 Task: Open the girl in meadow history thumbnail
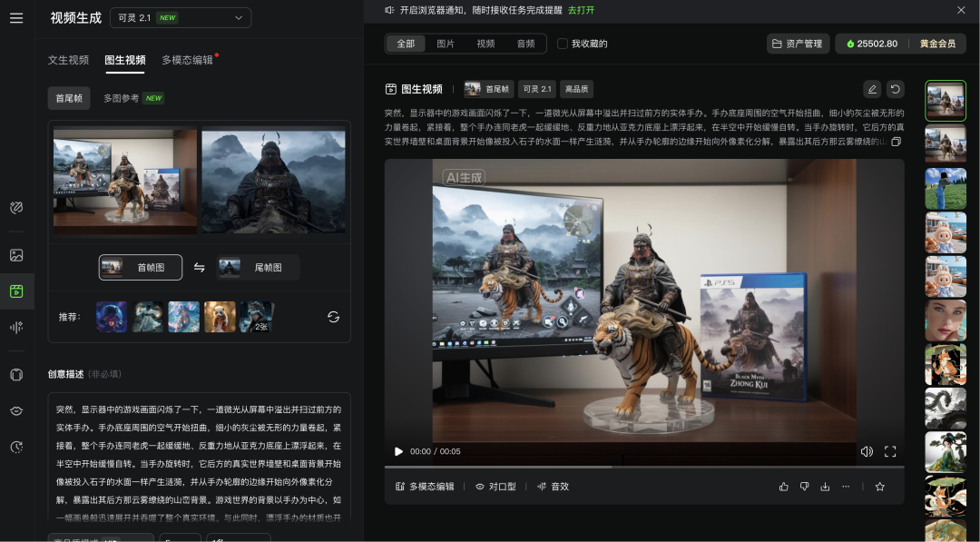click(946, 188)
